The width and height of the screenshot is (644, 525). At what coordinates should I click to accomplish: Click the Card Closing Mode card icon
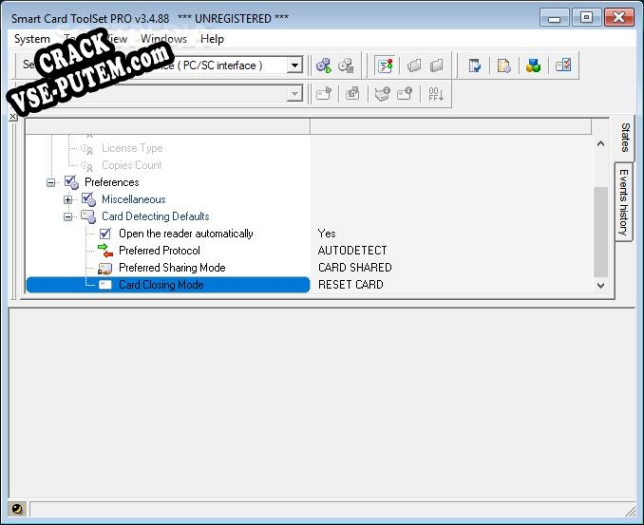[105, 285]
